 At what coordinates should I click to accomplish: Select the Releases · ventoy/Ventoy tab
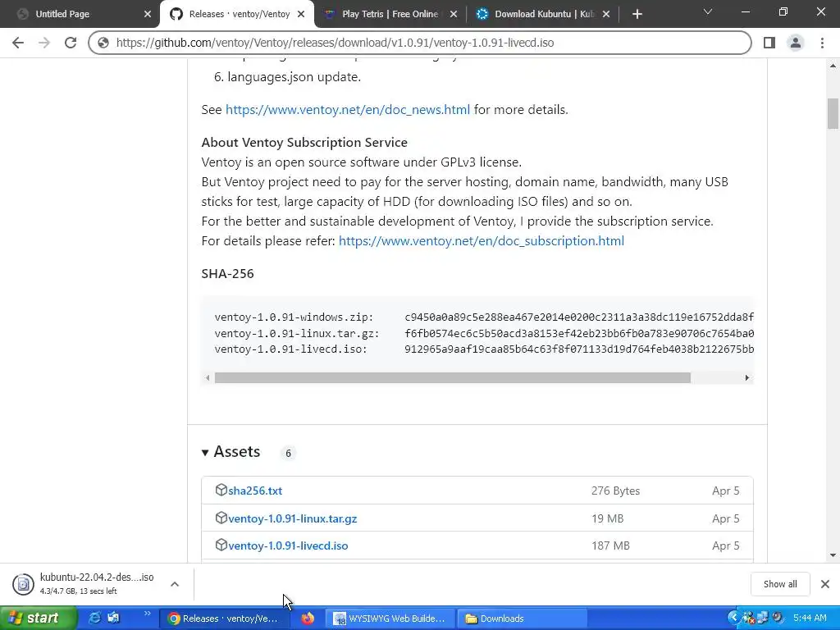click(237, 14)
